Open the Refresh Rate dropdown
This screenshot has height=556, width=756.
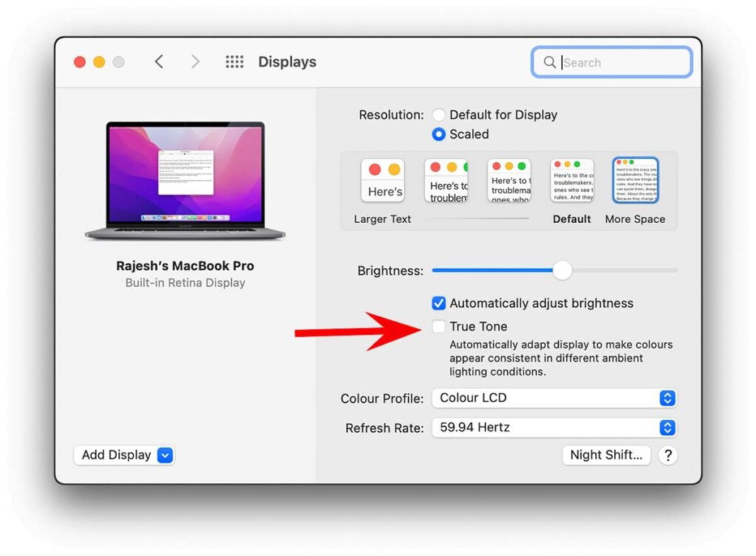click(668, 427)
